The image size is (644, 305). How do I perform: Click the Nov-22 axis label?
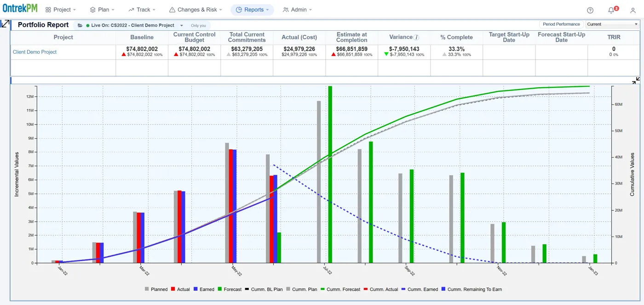tap(501, 271)
